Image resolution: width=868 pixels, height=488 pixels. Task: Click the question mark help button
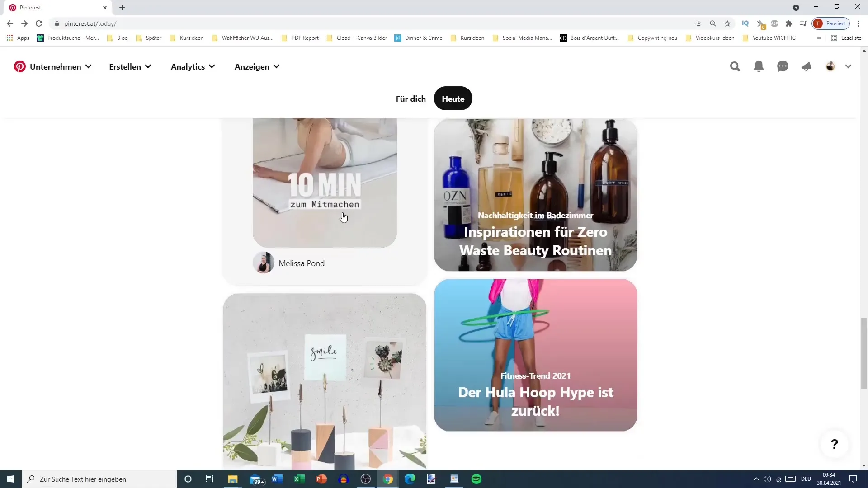[835, 444]
